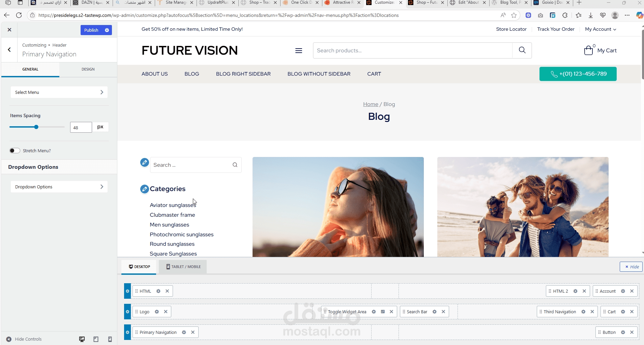Edit the sidebar Search widget pencil icon

pyautogui.click(x=145, y=163)
